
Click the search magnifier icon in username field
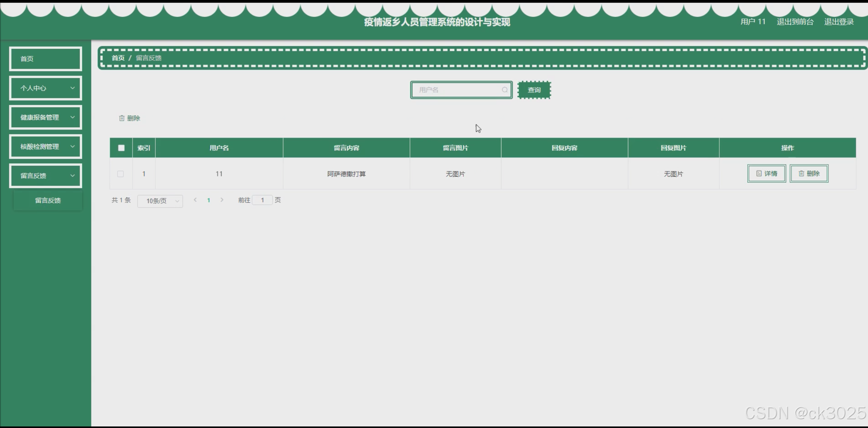point(505,90)
